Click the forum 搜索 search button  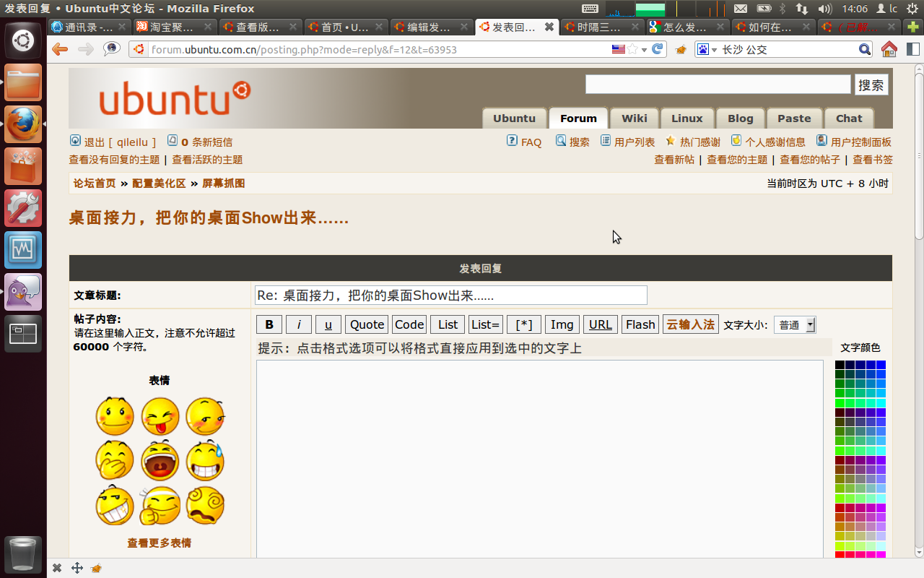click(871, 85)
